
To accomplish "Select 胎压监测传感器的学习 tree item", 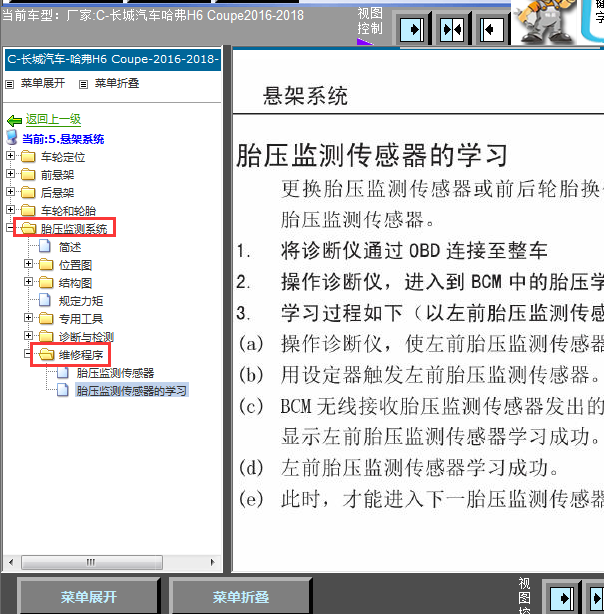I will coord(132,390).
